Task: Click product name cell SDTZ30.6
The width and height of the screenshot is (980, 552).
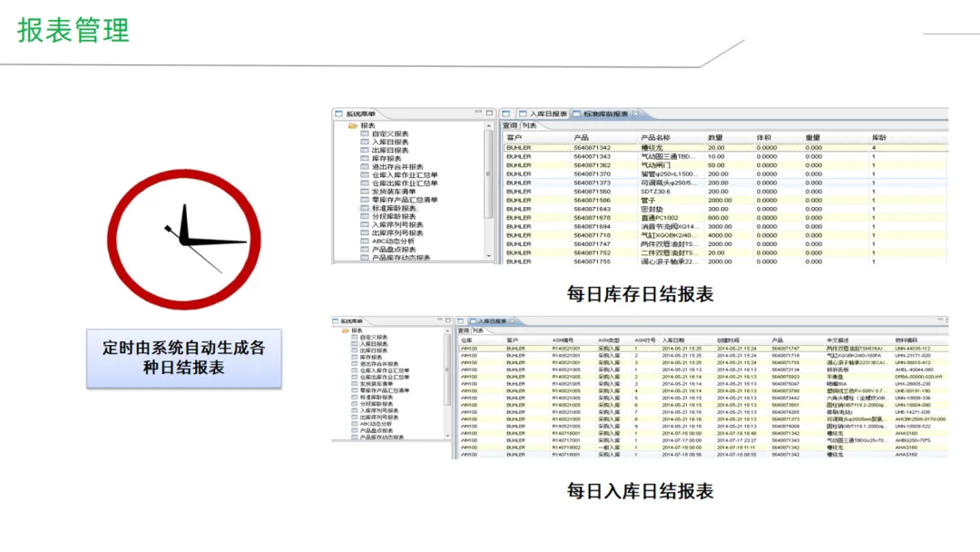Action: point(656,192)
